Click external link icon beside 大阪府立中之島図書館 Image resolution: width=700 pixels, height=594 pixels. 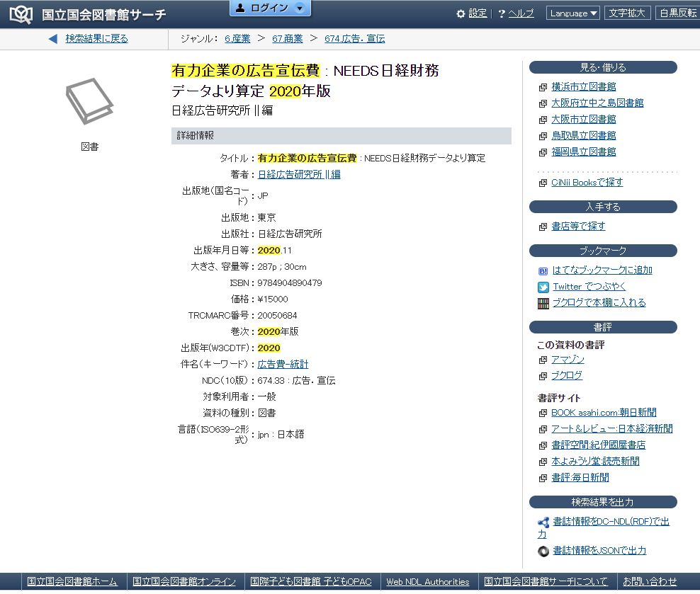point(543,103)
